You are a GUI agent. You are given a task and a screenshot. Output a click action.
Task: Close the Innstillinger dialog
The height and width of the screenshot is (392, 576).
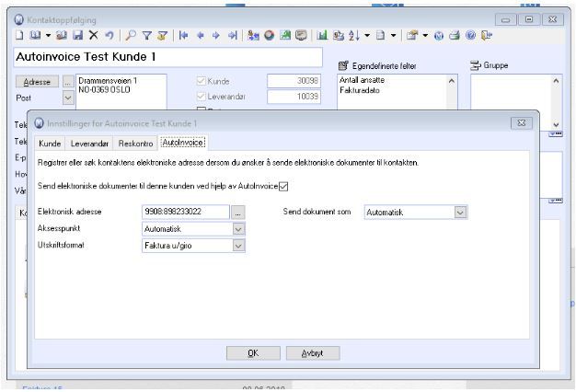coord(522,123)
